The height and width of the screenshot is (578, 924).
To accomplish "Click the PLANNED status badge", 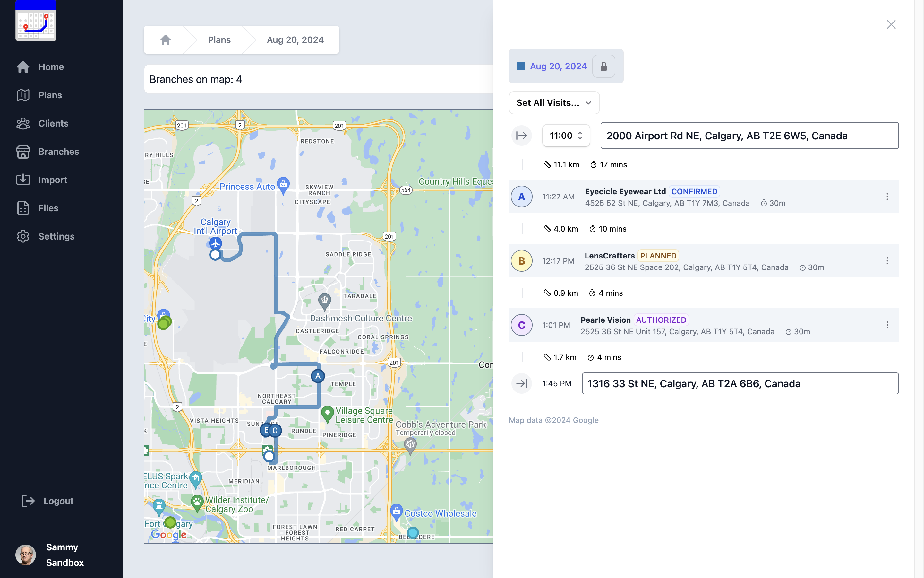I will click(658, 256).
